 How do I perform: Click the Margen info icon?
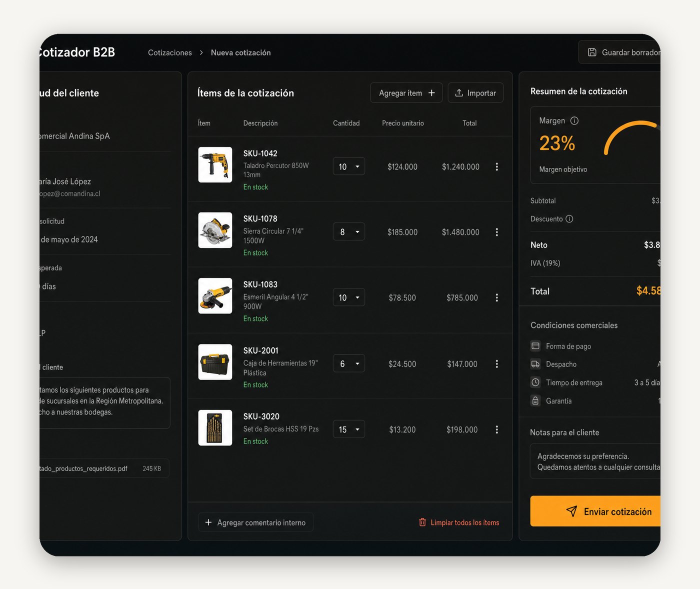[x=574, y=120]
